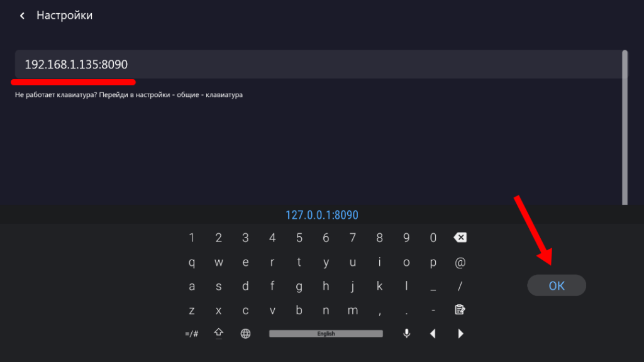
Task: Move cursor right with right arrow key
Action: [x=460, y=334]
